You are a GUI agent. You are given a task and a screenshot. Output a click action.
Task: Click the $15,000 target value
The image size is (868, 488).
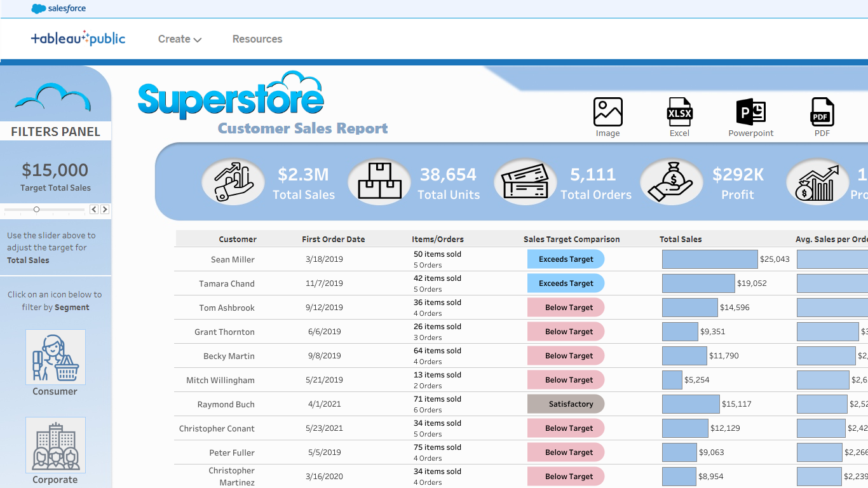pyautogui.click(x=55, y=170)
